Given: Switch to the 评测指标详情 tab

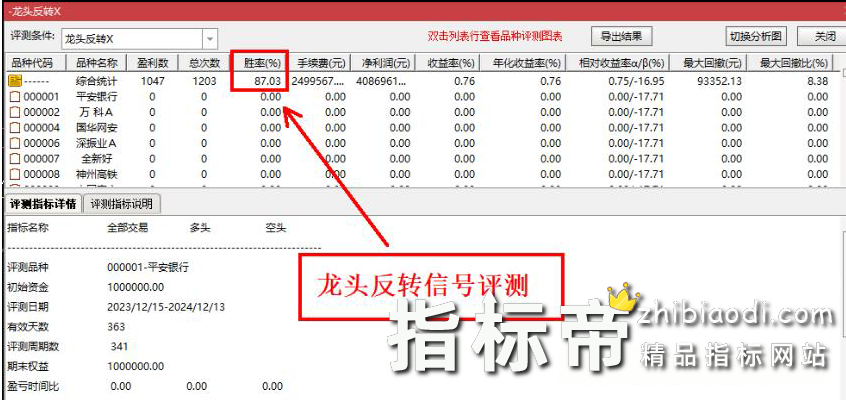Looking at the screenshot, I should [43, 204].
